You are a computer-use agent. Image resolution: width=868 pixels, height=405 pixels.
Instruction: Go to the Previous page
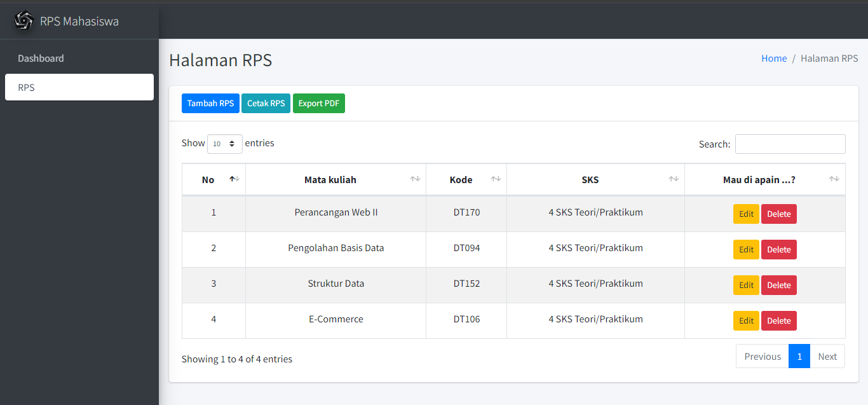pyautogui.click(x=763, y=356)
